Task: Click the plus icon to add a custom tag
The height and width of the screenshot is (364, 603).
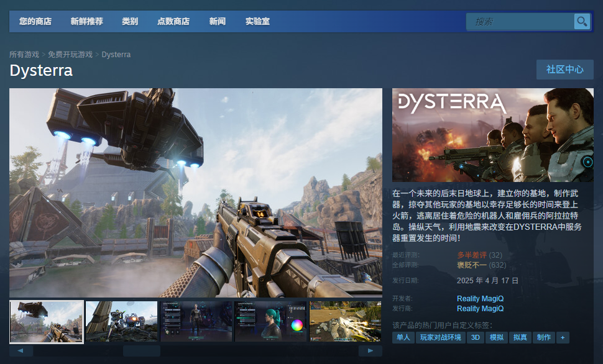Action: click(563, 337)
